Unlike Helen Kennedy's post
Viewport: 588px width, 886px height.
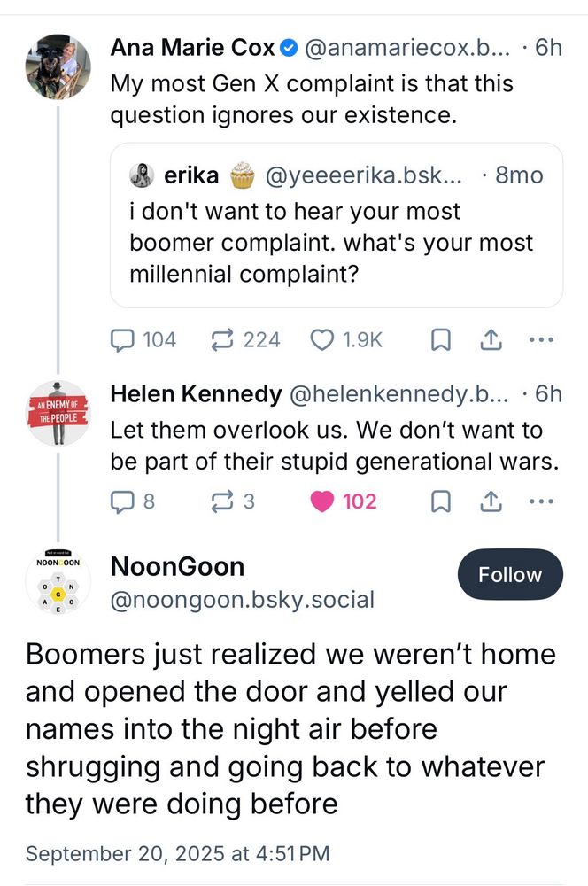tap(321, 502)
